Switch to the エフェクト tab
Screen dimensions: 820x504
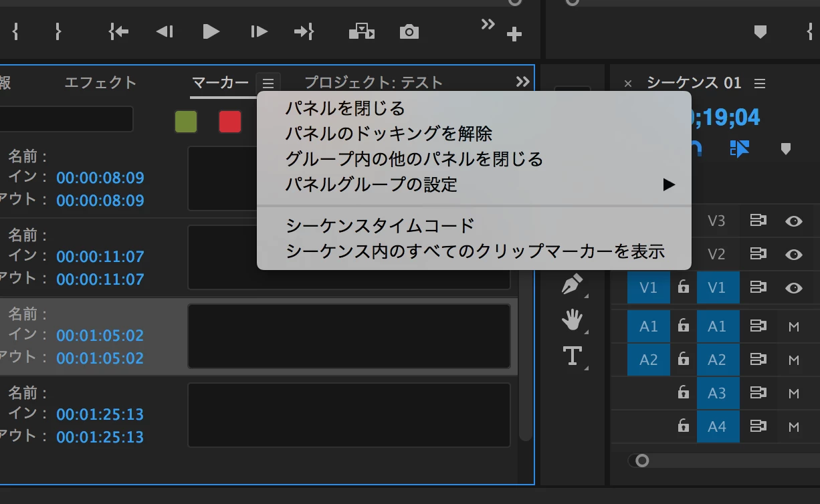pos(100,83)
